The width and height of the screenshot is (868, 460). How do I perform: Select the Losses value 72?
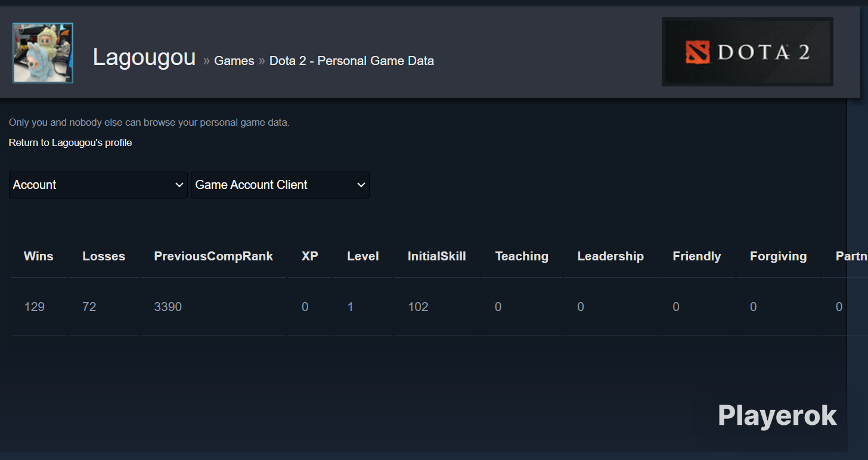point(89,307)
